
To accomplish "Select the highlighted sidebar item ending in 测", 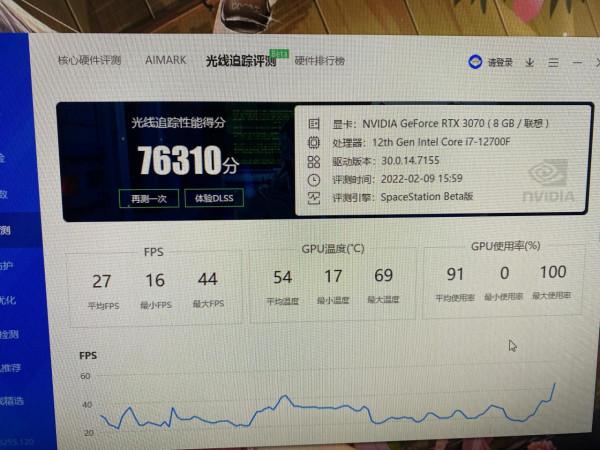I will click(x=19, y=230).
